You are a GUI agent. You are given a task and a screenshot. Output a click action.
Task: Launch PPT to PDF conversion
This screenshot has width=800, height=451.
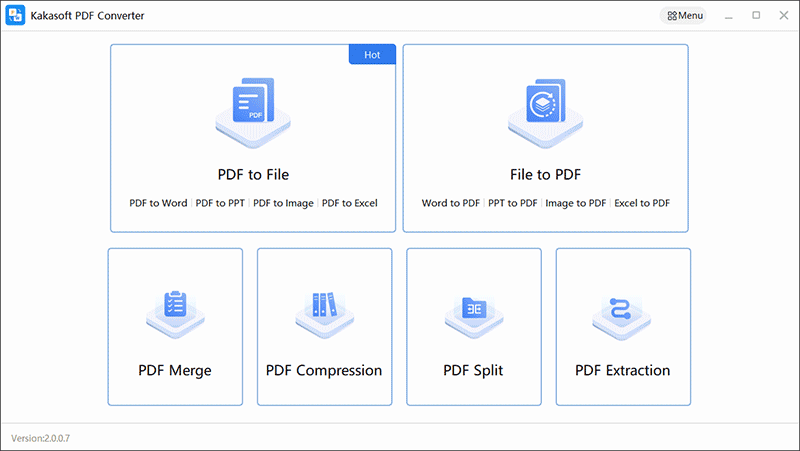click(513, 203)
